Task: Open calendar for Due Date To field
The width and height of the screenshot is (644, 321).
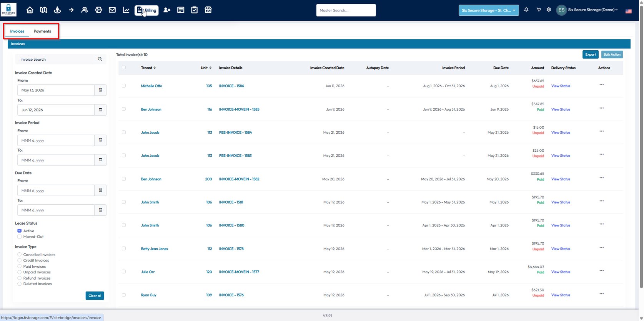Action: [x=100, y=210]
